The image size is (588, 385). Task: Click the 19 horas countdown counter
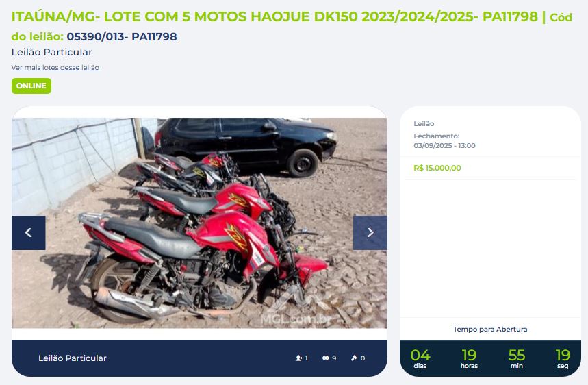click(469, 358)
